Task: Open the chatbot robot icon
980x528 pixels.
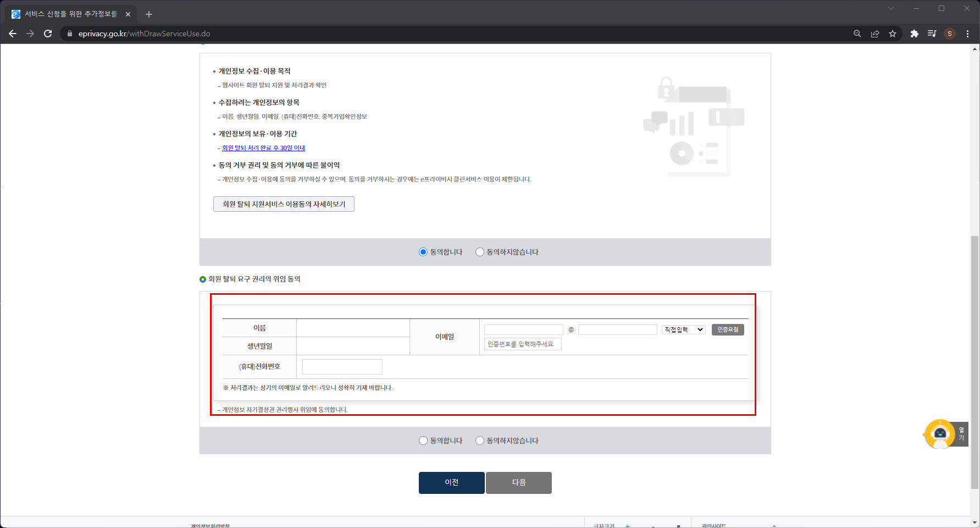Action: (940, 434)
